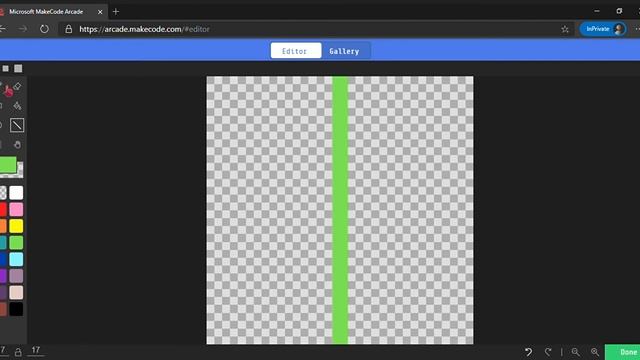Select the Line tool
Screen dimensions: 640x360
[x=17, y=125]
